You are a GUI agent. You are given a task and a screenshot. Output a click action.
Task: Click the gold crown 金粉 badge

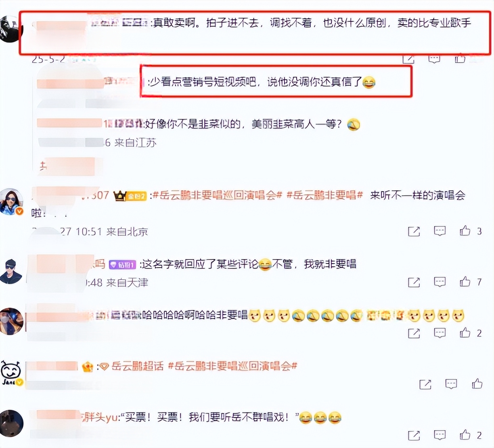(x=130, y=196)
